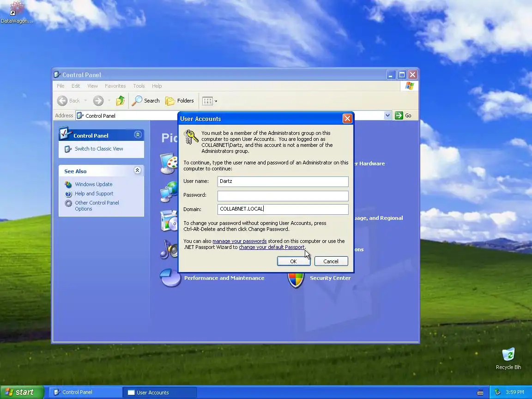The image size is (532, 399).
Task: Open Security Center category
Action: tap(330, 278)
